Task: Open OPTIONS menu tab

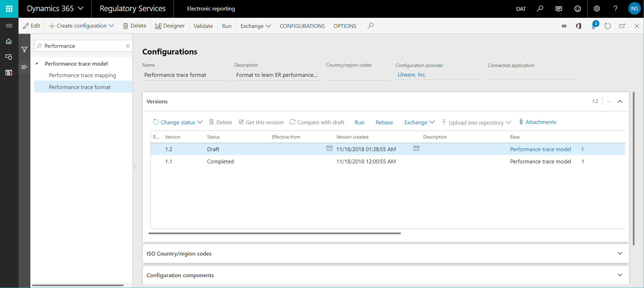Action: tap(345, 26)
